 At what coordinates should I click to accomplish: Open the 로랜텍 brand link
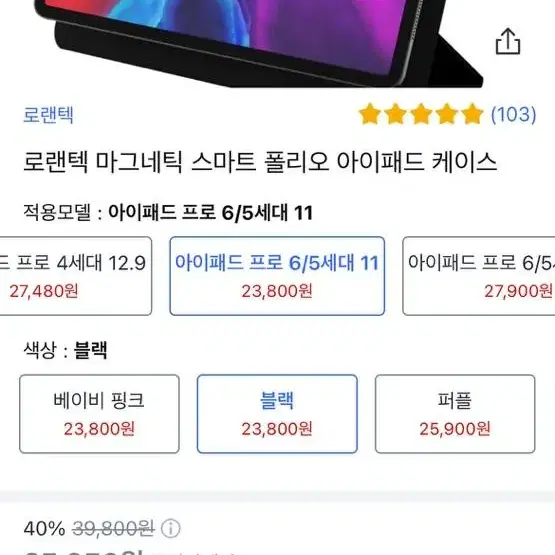point(48,115)
